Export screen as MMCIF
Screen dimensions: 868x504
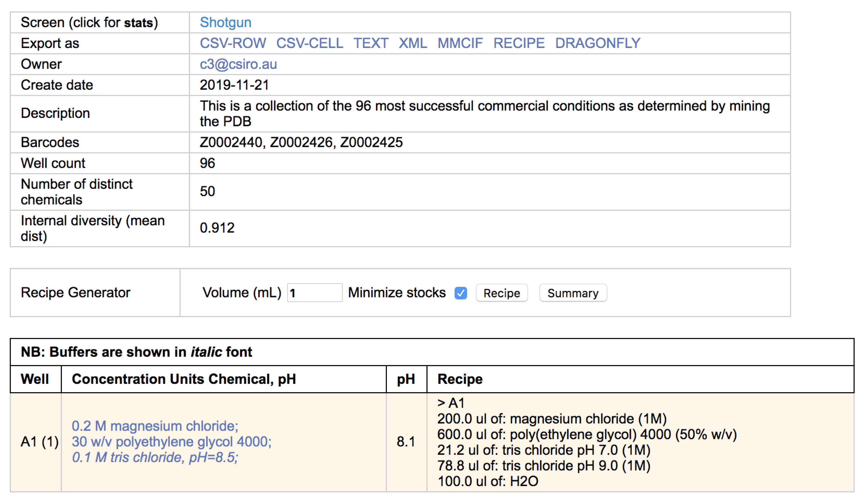[460, 43]
